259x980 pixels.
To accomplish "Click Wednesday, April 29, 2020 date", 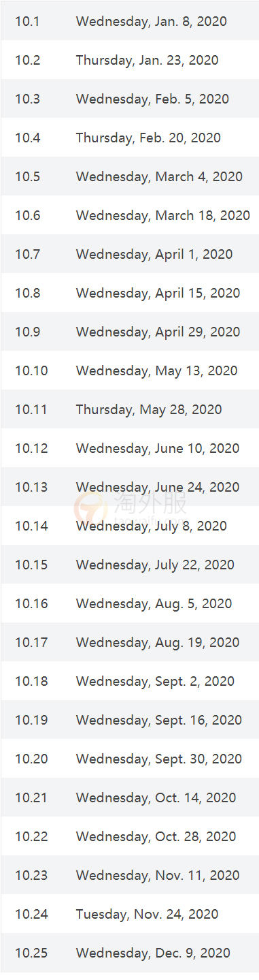I will pos(158,332).
